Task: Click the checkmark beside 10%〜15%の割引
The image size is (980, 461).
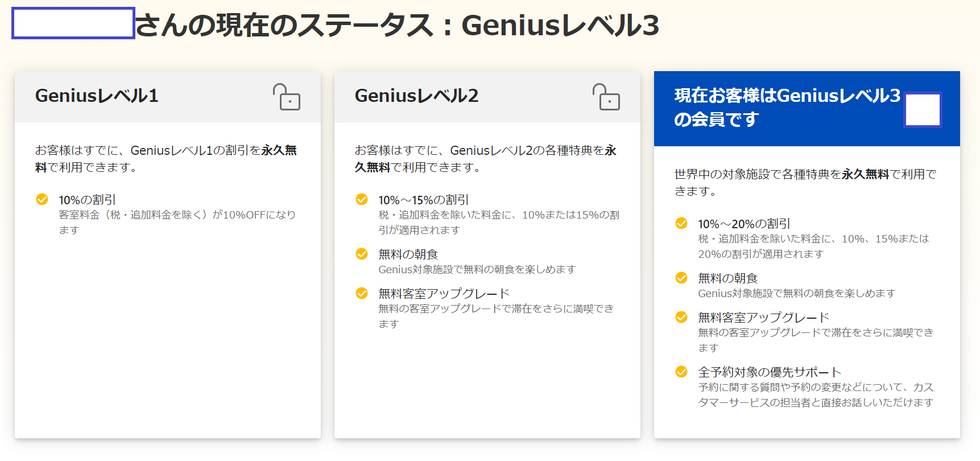Action: tap(362, 199)
